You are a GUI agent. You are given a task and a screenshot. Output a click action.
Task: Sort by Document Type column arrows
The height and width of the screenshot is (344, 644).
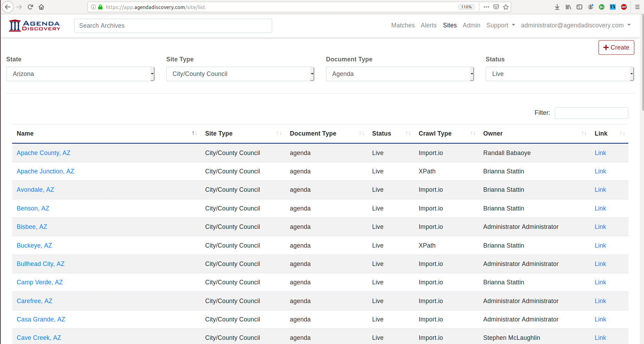click(361, 134)
